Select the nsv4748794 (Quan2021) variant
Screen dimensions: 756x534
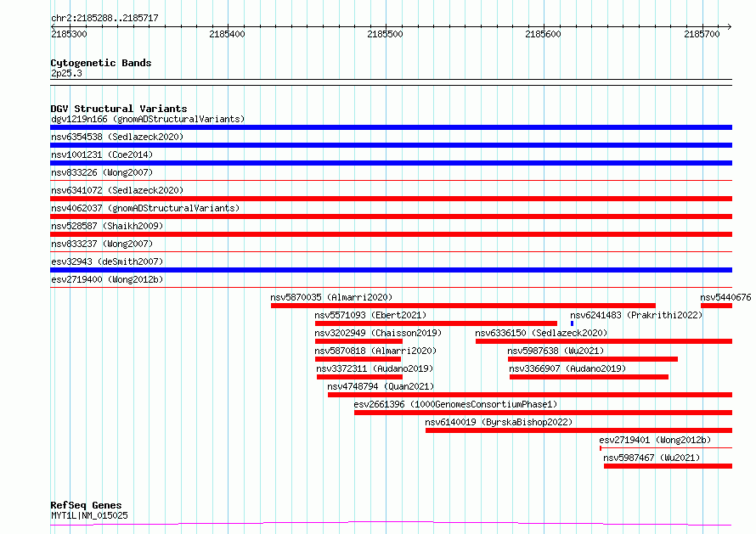381,386
